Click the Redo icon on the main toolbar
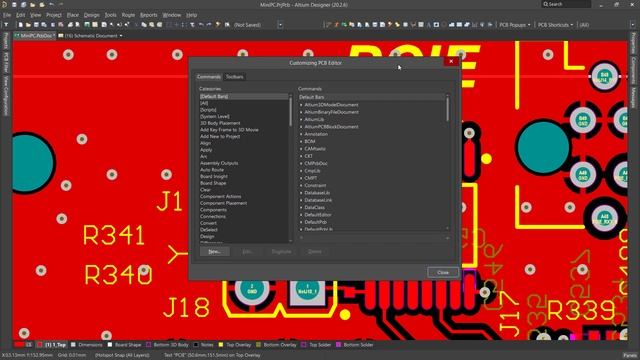 point(209,25)
